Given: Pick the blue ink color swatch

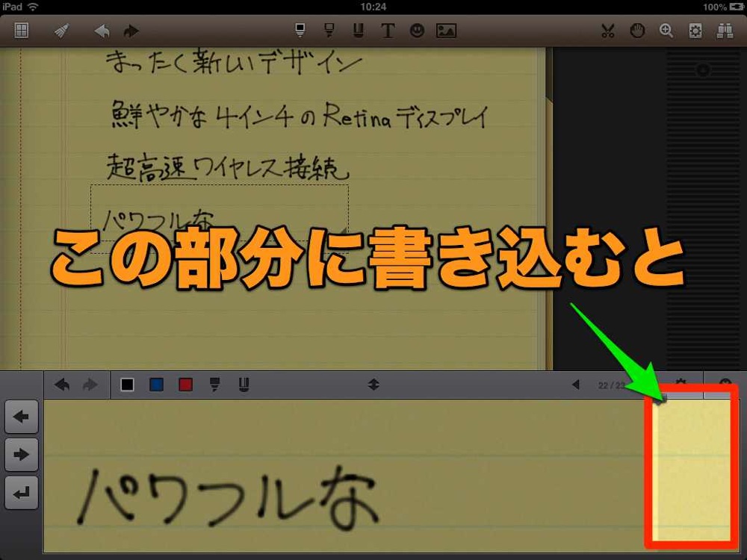Looking at the screenshot, I should 156,385.
